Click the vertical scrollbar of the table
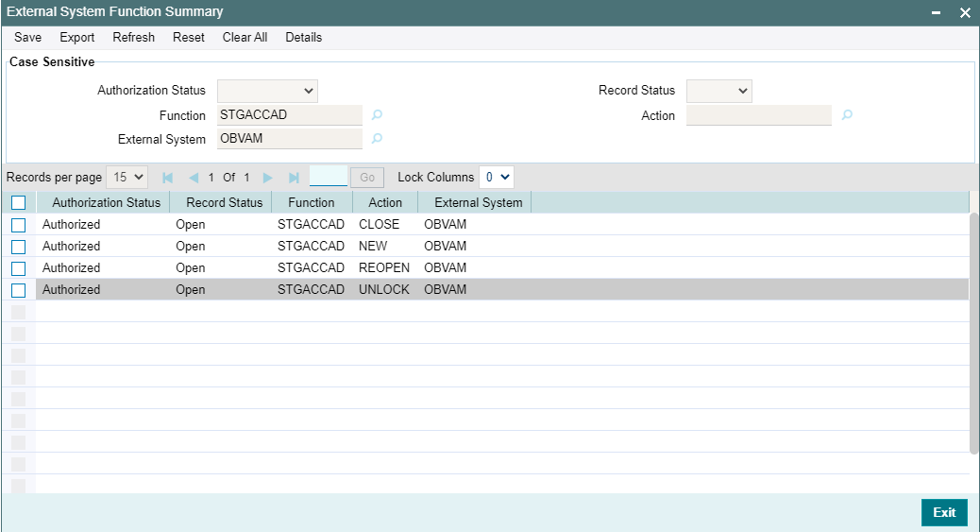 (973, 333)
